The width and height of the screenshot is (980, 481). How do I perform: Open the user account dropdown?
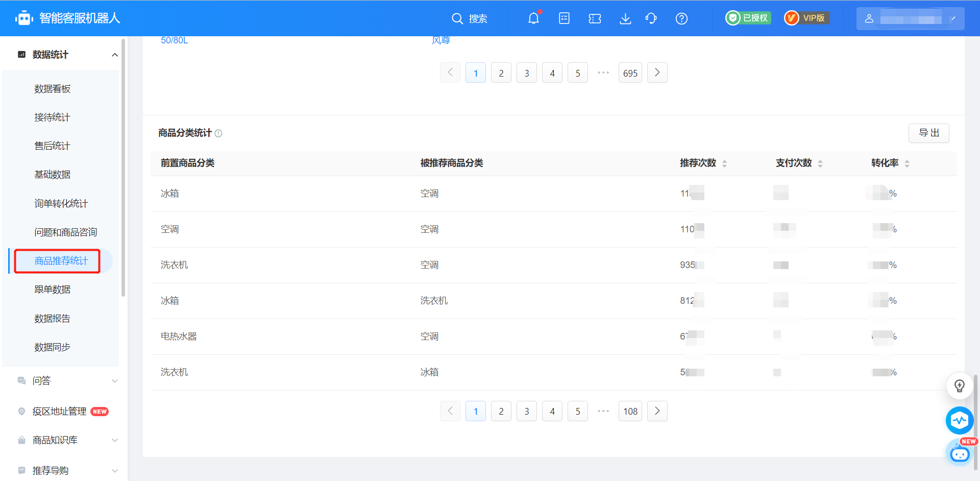(910, 19)
